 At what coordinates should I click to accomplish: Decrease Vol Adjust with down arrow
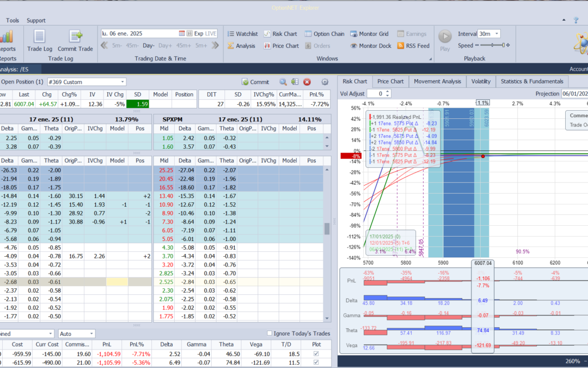point(388,95)
